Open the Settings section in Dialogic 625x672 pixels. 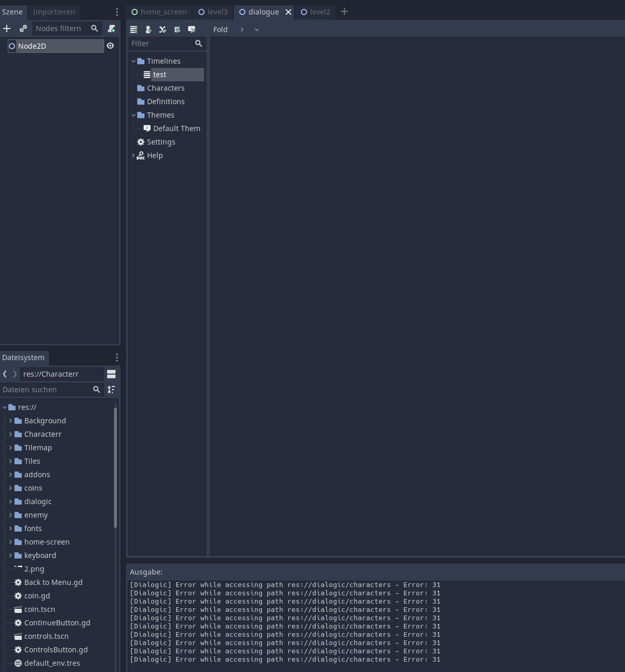click(x=161, y=141)
